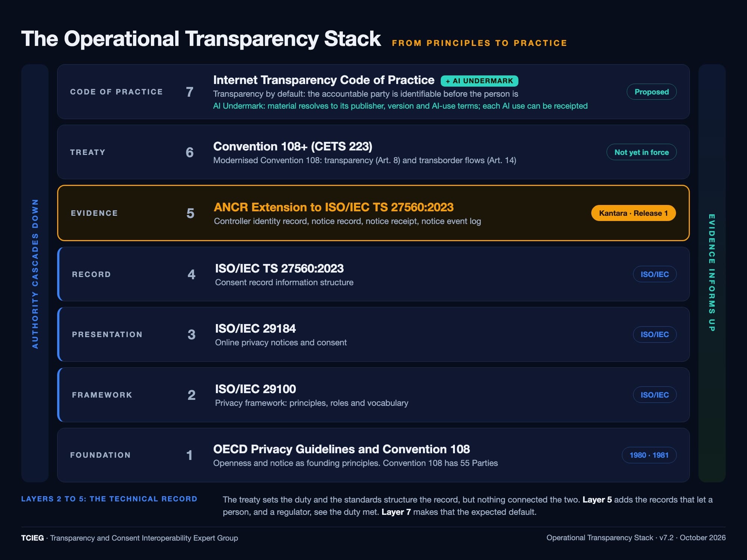Click the 'PRESENTATION' layer label
The image size is (747, 560).
tap(107, 335)
